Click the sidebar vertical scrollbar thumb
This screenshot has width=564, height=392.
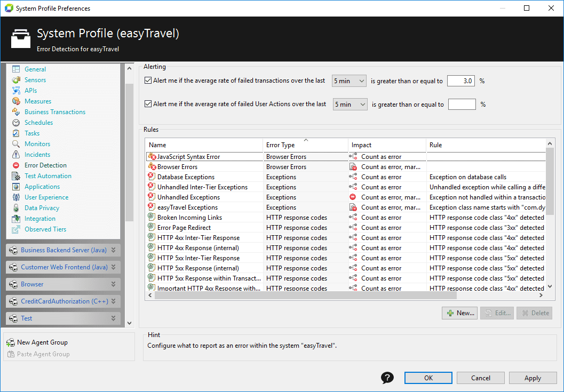click(130, 152)
